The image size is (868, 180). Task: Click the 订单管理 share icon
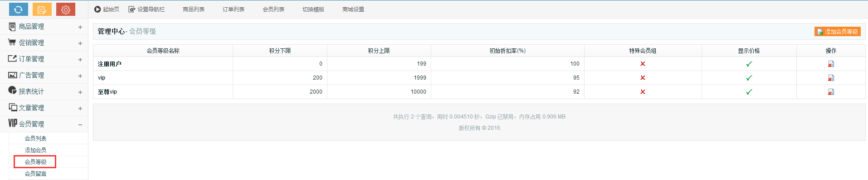[12, 59]
